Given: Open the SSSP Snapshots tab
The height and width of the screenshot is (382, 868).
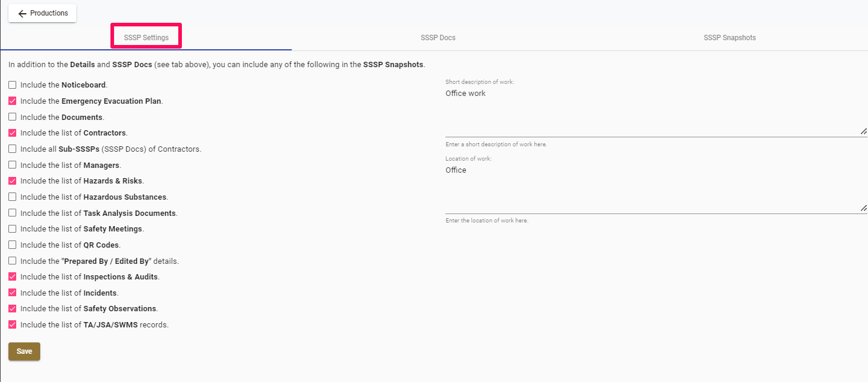Looking at the screenshot, I should coord(729,37).
